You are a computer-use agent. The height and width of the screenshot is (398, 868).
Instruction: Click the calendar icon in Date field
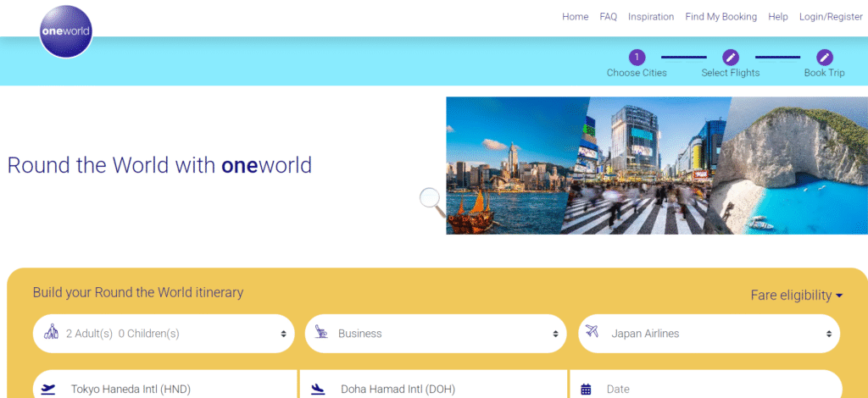[x=587, y=390]
